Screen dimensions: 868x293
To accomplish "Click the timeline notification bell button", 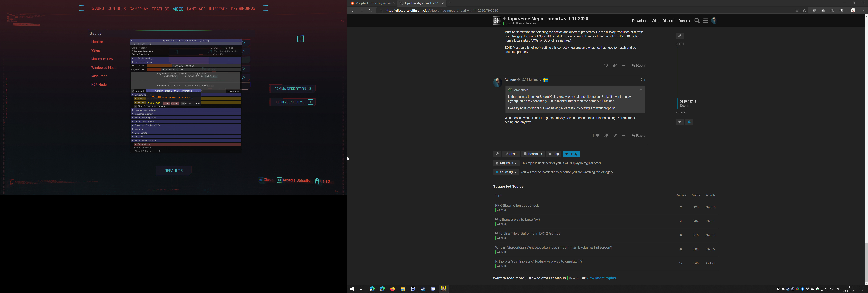I will [x=689, y=122].
